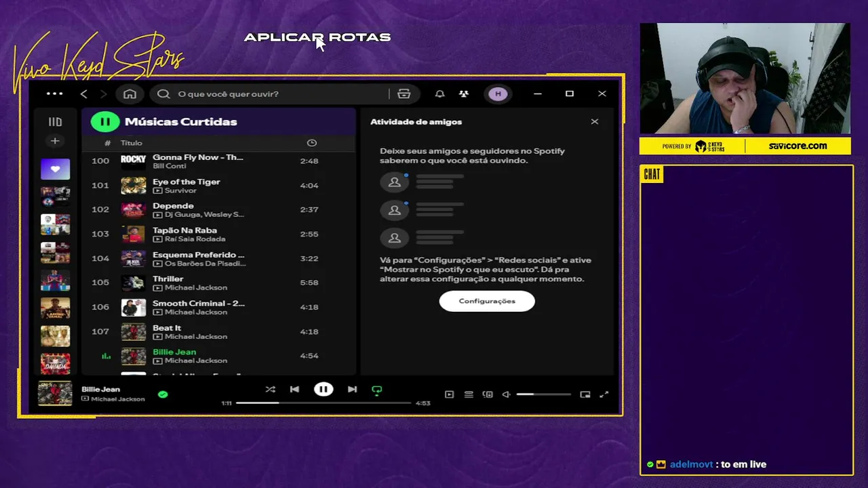Skip to the previous track
The width and height of the screenshot is (868, 488).
294,389
